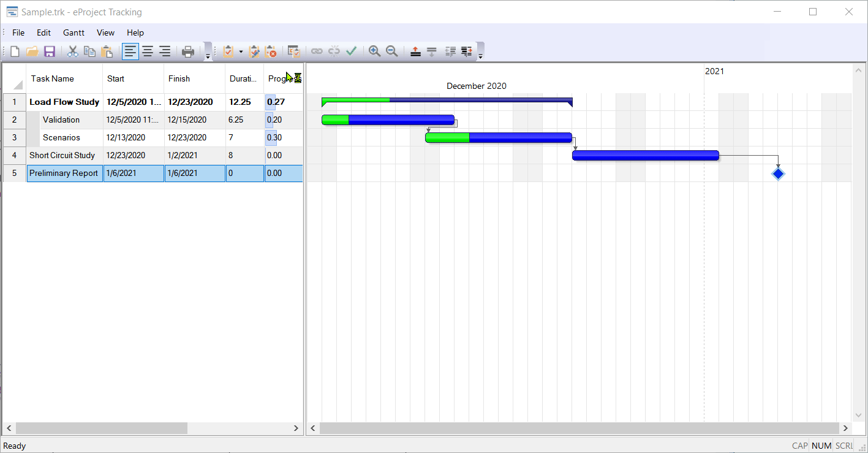Link the selected tasks with the chain icon

point(317,51)
